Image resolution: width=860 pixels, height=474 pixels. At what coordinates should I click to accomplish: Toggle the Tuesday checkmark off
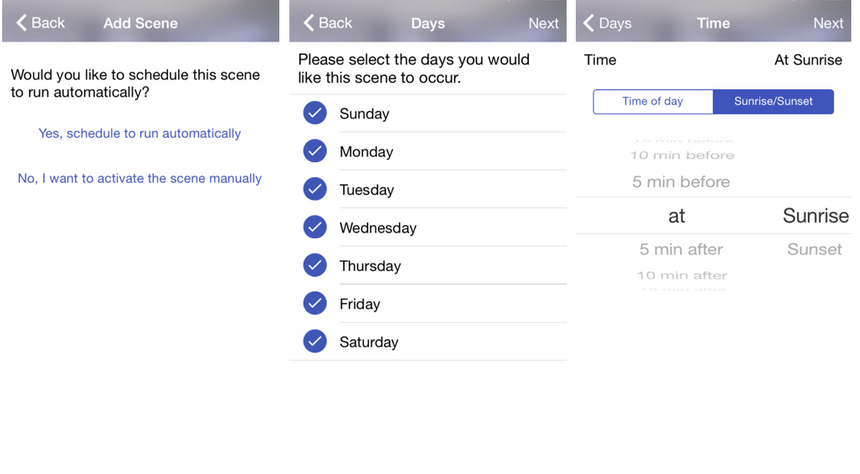(x=315, y=189)
